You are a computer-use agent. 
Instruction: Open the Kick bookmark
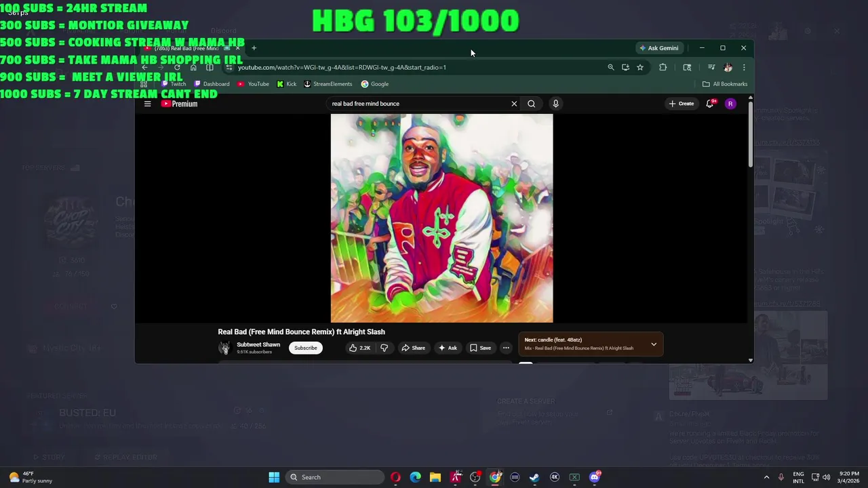[x=286, y=84]
